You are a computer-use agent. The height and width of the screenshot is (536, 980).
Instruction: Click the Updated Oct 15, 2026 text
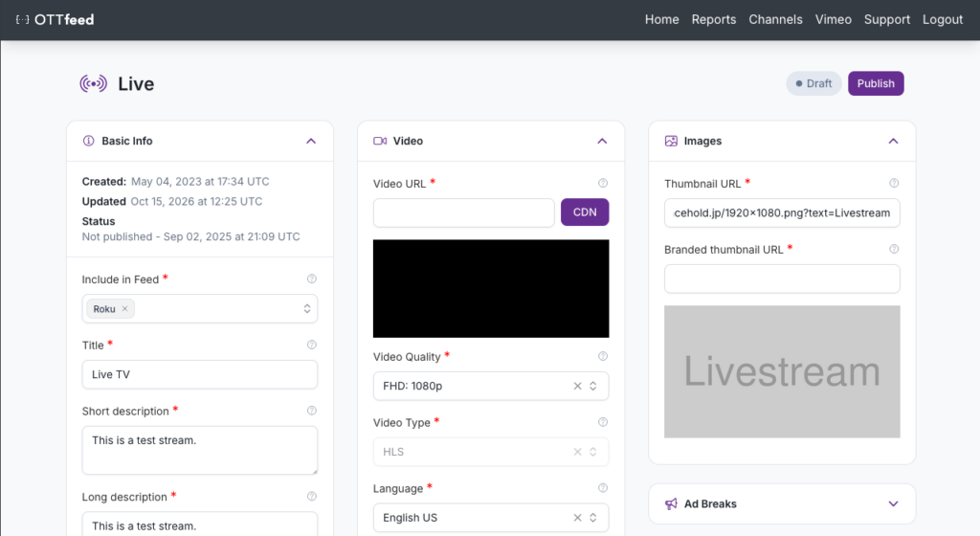coord(172,201)
